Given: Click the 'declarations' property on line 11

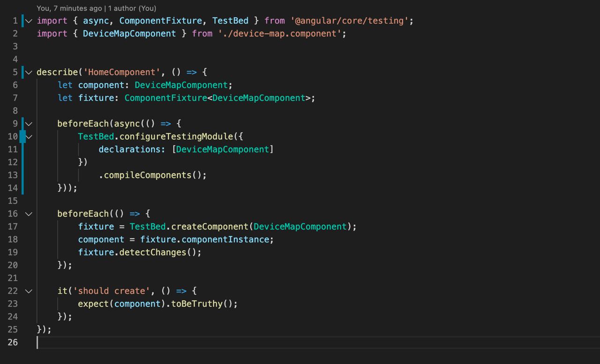Looking at the screenshot, I should [x=129, y=149].
